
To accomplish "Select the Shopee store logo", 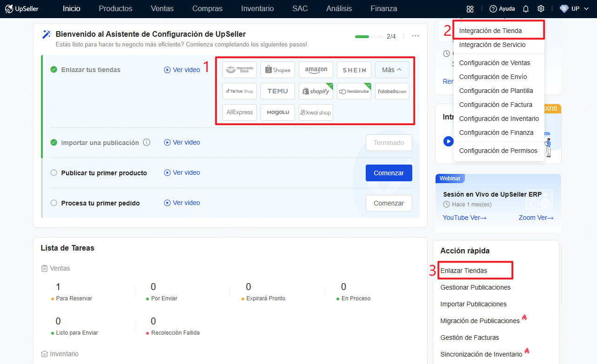I will click(x=278, y=70).
